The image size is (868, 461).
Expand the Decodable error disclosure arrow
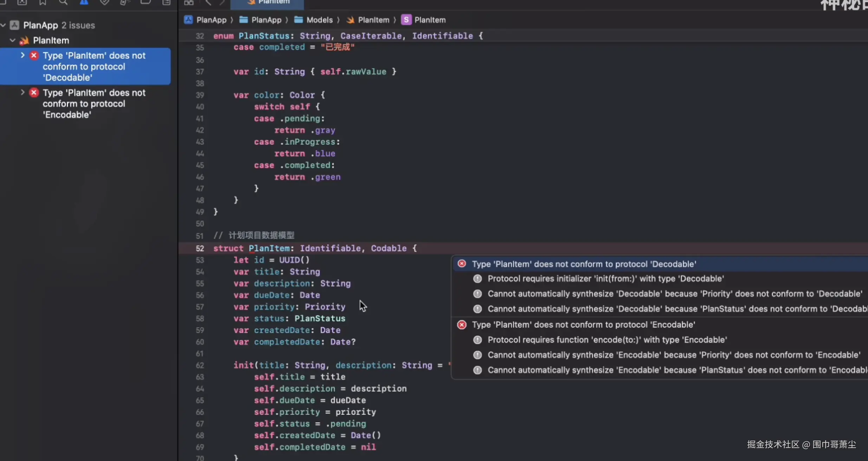pos(22,55)
